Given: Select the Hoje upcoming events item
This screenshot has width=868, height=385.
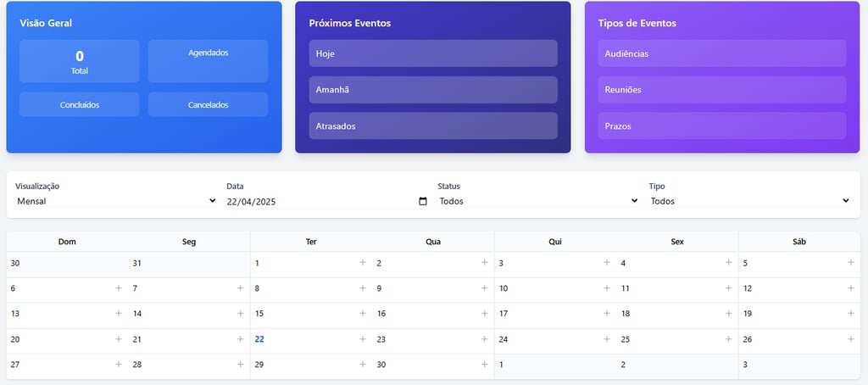Looking at the screenshot, I should 433,53.
